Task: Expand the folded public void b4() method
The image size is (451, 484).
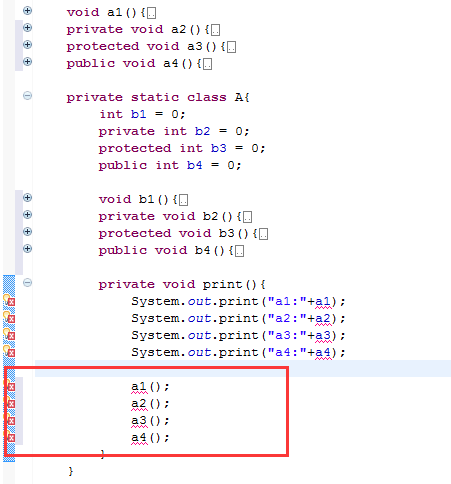Action: click(x=27, y=249)
